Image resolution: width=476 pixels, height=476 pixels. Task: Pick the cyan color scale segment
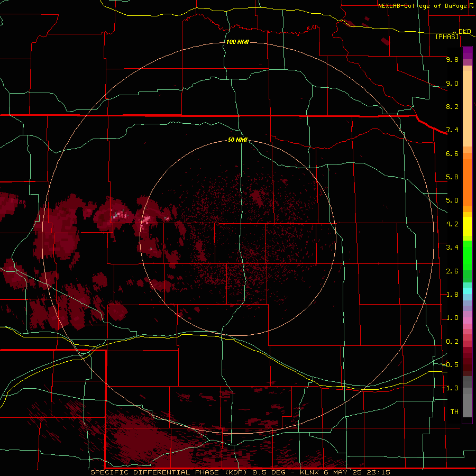pyautogui.click(x=467, y=291)
